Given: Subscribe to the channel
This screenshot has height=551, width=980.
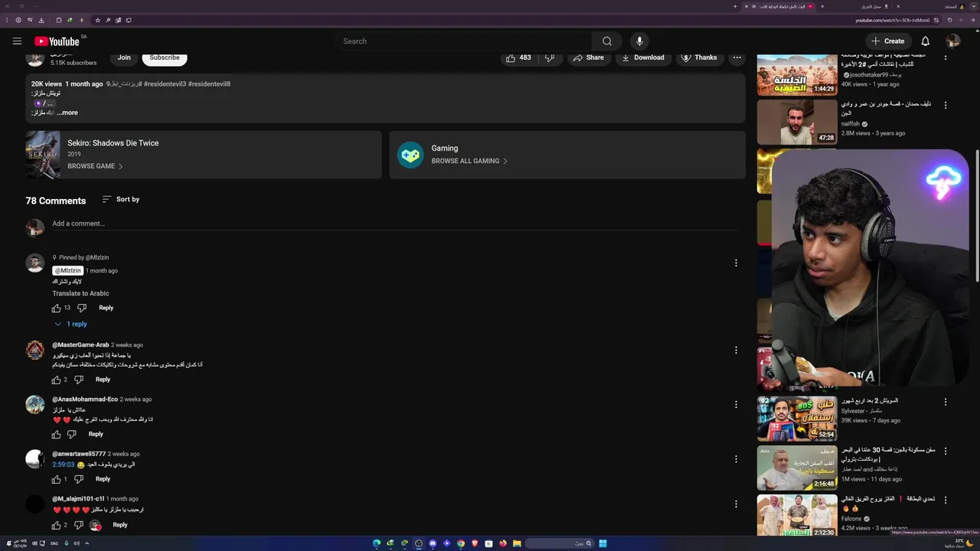Looking at the screenshot, I should pos(165,57).
